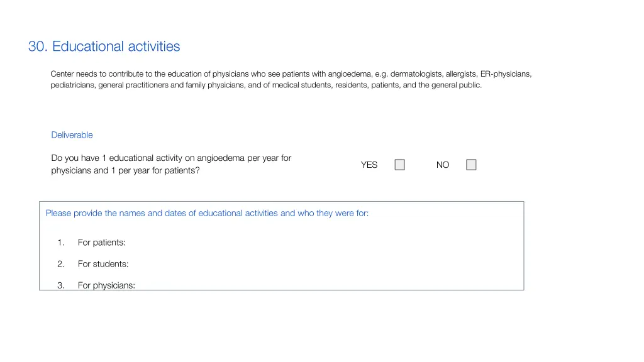Click list number 3 in the text box
This screenshot has width=644, height=362.
[61, 285]
